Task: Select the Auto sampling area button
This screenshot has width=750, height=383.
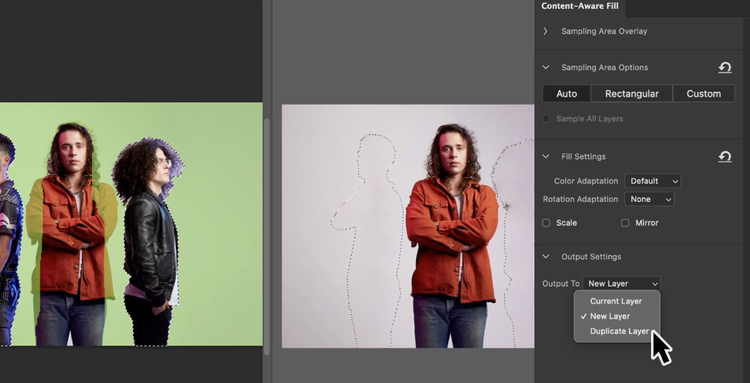Action: coord(566,94)
